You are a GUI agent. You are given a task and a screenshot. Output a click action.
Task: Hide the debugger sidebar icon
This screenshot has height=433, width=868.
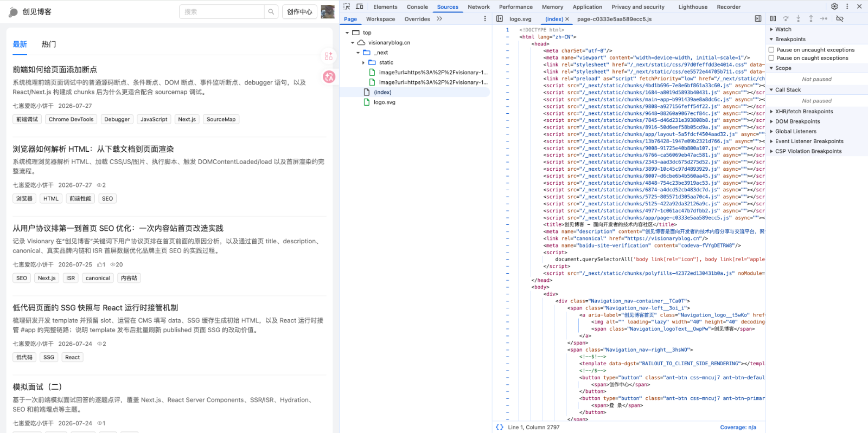click(x=758, y=18)
